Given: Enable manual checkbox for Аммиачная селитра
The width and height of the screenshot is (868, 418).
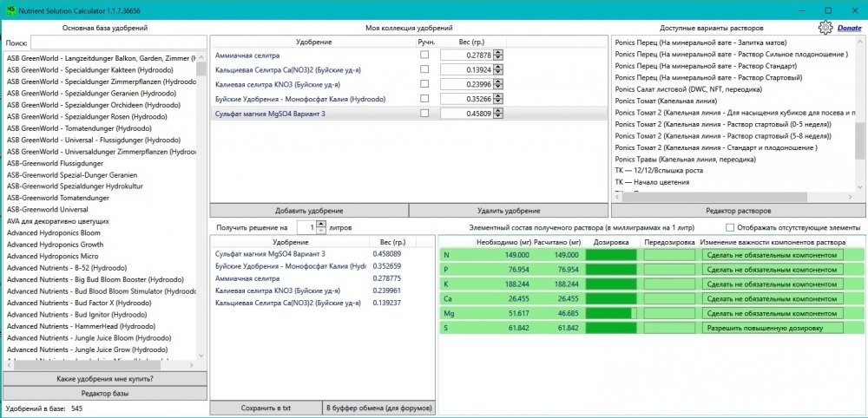Looking at the screenshot, I should point(424,55).
